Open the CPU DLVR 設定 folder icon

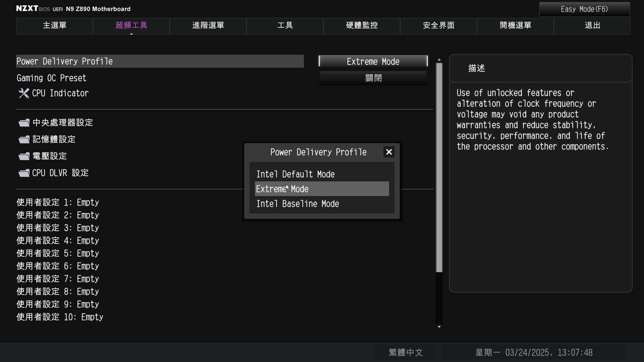[24, 173]
